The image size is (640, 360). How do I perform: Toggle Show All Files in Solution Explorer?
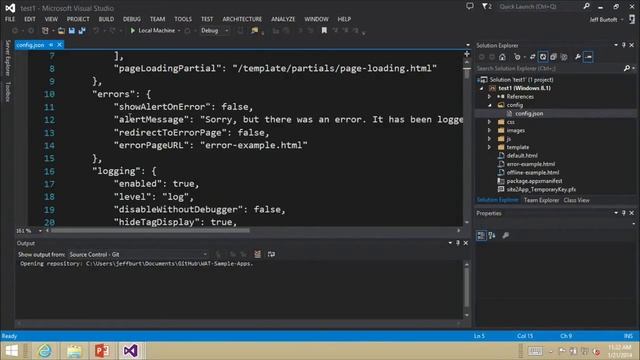click(x=564, y=57)
